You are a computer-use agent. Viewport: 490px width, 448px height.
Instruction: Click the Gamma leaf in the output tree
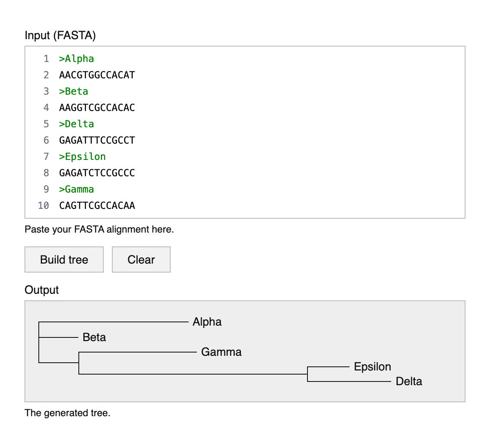pos(221,352)
